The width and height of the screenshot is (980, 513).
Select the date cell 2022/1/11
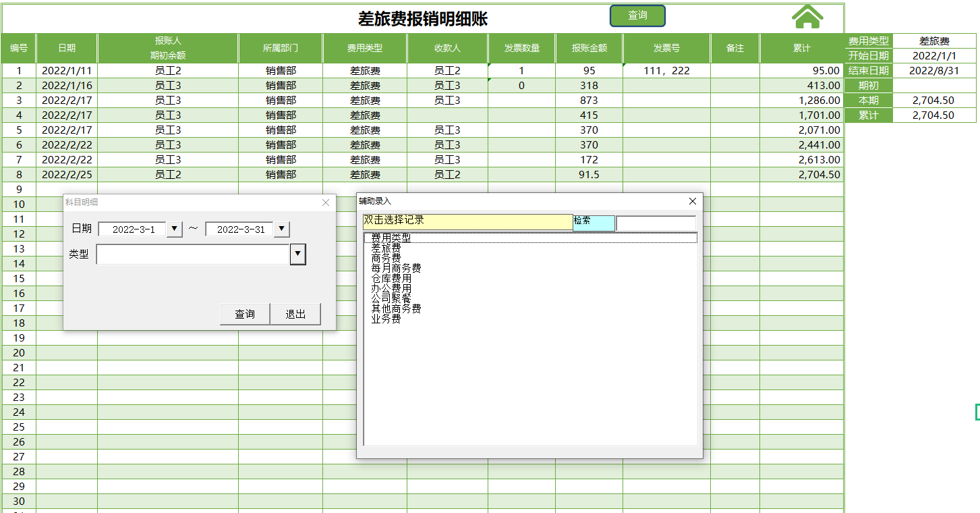click(x=67, y=70)
